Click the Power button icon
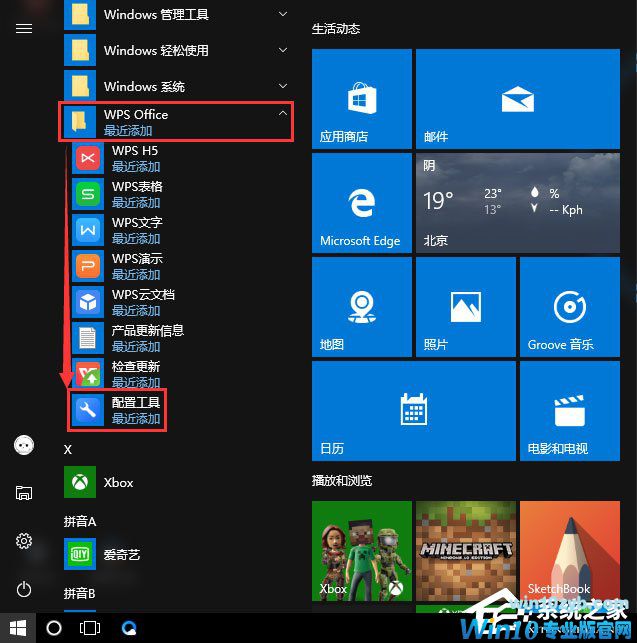 24,589
